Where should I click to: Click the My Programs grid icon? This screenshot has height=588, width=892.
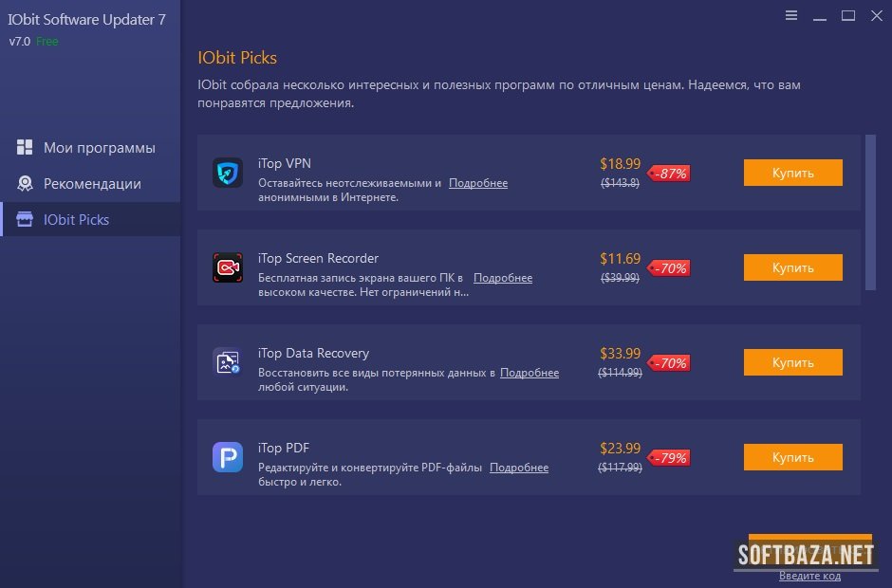[x=26, y=148]
